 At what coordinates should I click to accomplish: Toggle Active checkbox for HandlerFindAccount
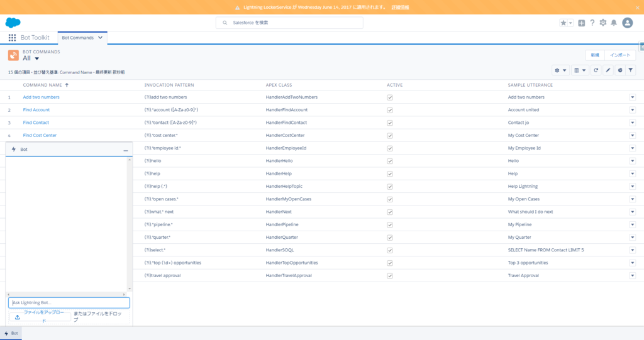[390, 111]
